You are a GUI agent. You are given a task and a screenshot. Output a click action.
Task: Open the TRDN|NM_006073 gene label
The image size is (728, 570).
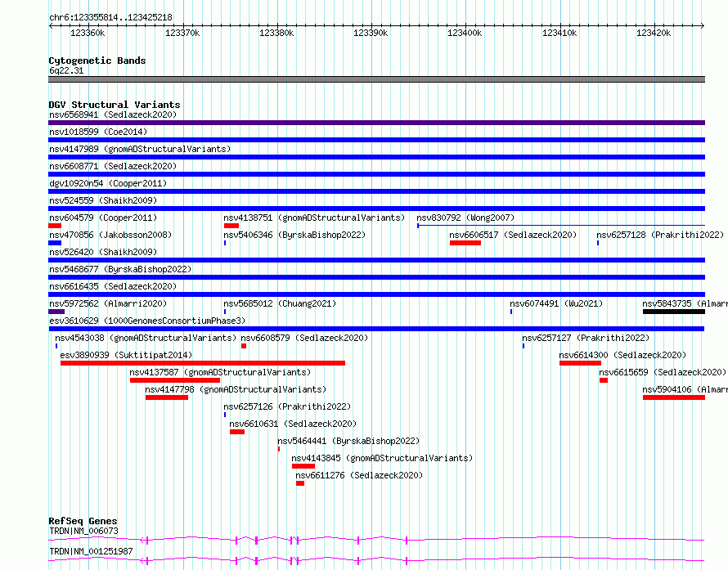[x=83, y=531]
